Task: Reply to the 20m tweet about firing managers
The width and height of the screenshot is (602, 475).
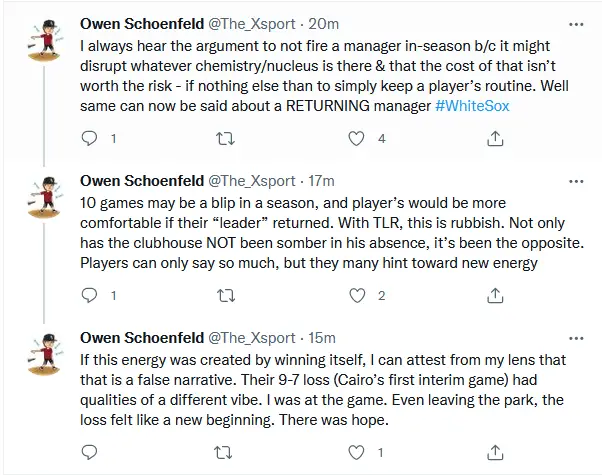Action: 91,138
